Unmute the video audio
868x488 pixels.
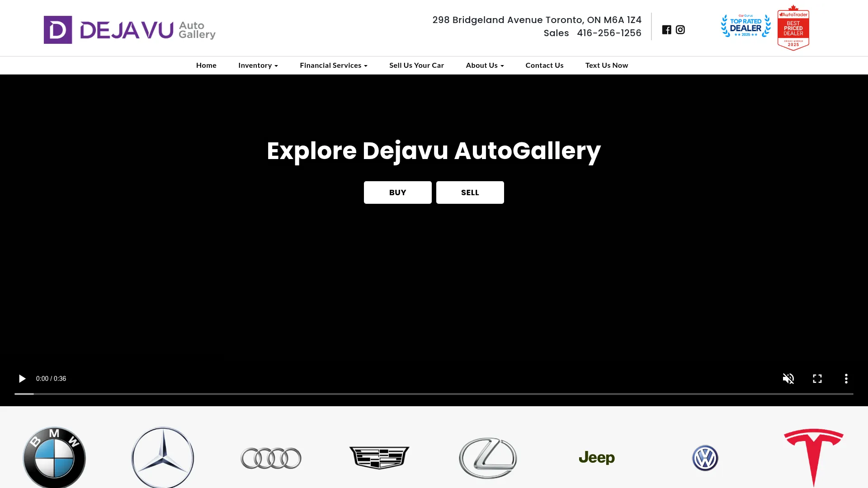point(788,379)
